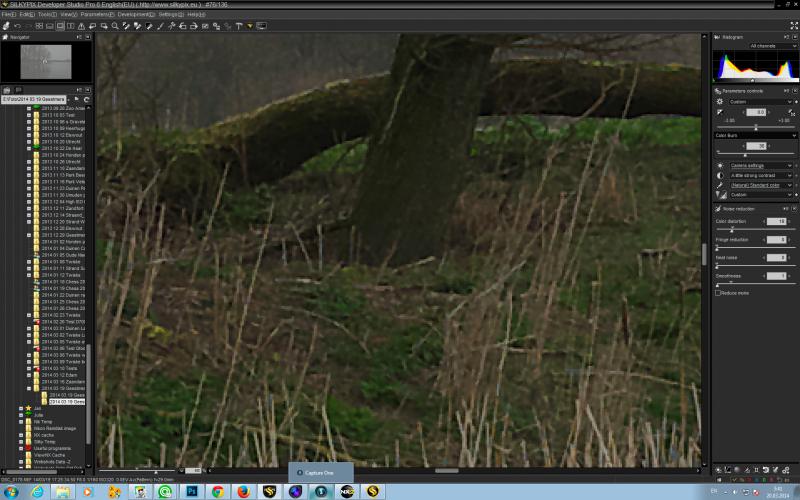Image resolution: width=800 pixels, height=500 pixels.
Task: Switch to thumbnail grid display mode
Action: (x=39, y=26)
